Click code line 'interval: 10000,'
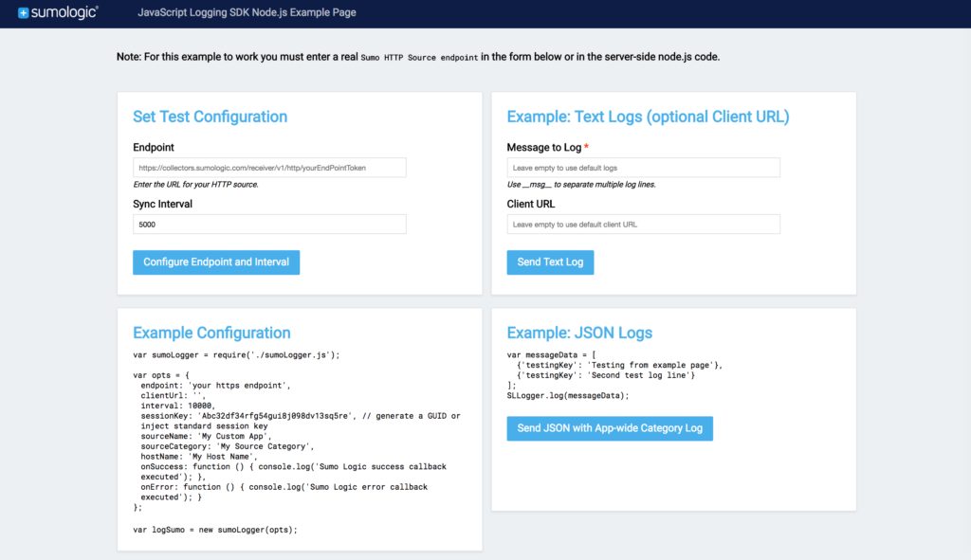 177,406
